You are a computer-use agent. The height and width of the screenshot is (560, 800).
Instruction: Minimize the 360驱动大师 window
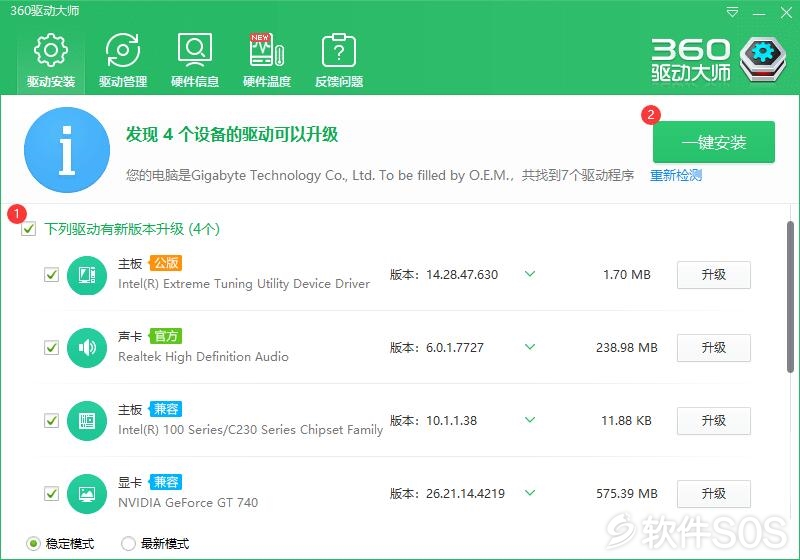click(x=759, y=13)
